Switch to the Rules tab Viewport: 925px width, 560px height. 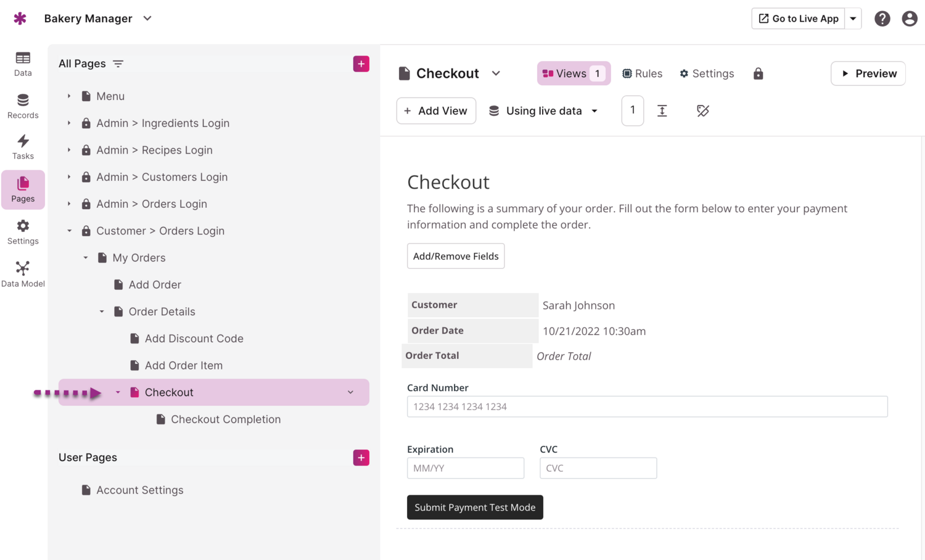point(642,73)
